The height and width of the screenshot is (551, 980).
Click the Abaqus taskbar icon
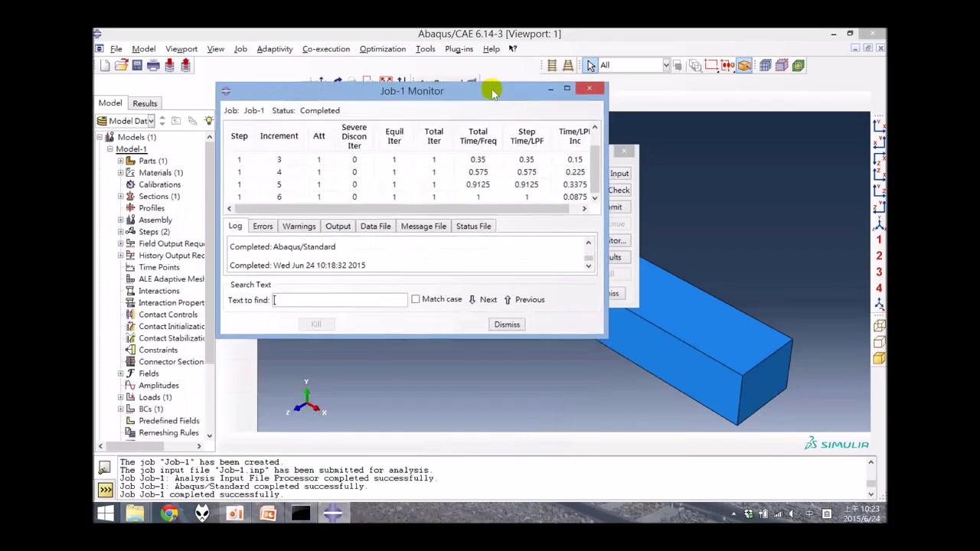pyautogui.click(x=333, y=514)
